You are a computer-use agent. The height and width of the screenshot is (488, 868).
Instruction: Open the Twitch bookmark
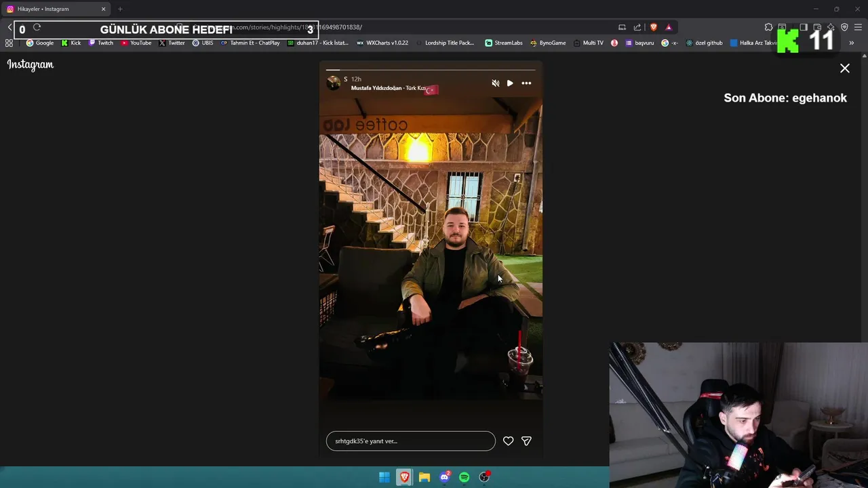click(x=101, y=43)
